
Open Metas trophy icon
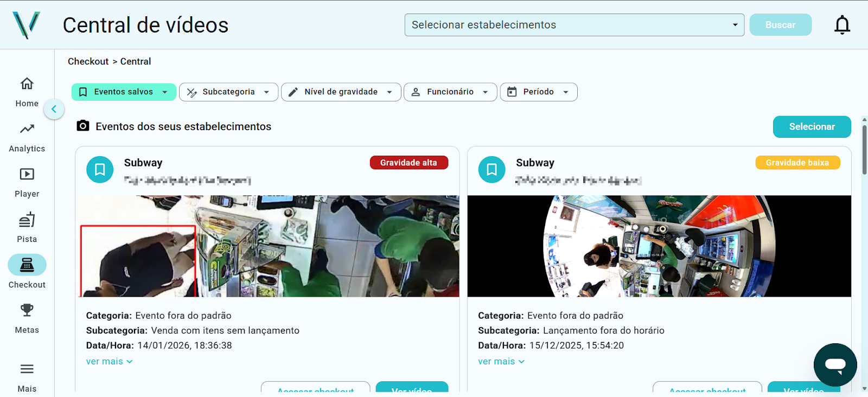[27, 310]
